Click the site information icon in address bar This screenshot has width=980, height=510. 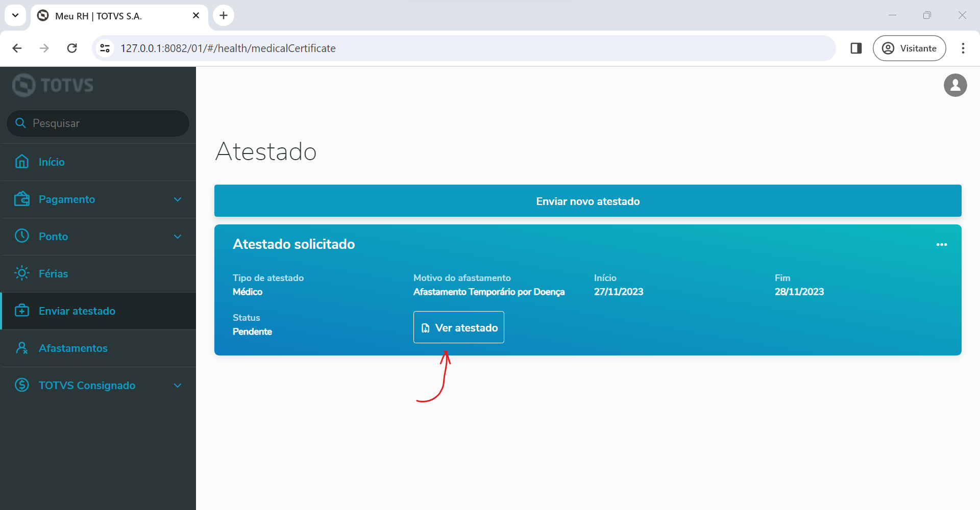point(105,48)
